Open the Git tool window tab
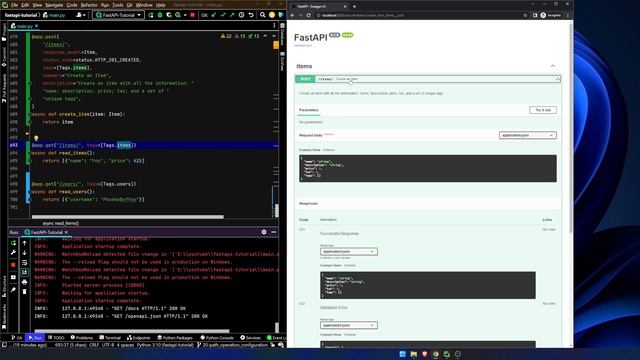640x360 pixels. (x=16, y=338)
